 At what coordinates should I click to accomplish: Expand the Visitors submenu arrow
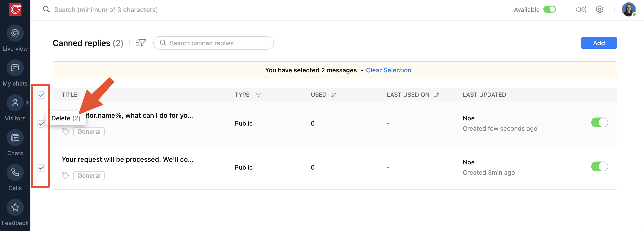click(28, 103)
